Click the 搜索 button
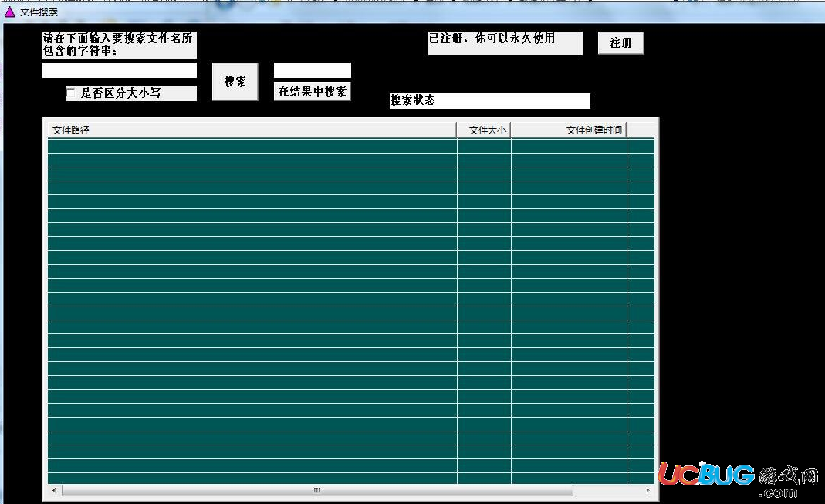825x504 pixels. [x=235, y=82]
